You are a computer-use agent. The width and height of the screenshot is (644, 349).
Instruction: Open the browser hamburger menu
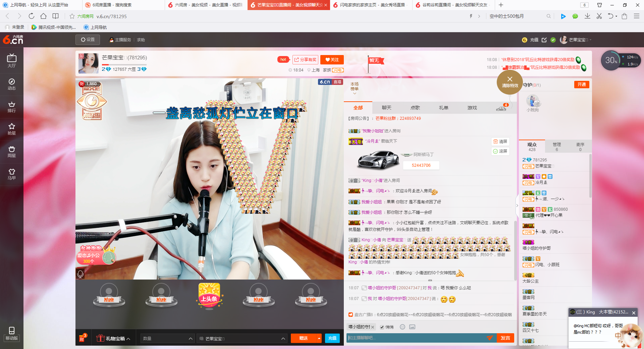point(636,16)
